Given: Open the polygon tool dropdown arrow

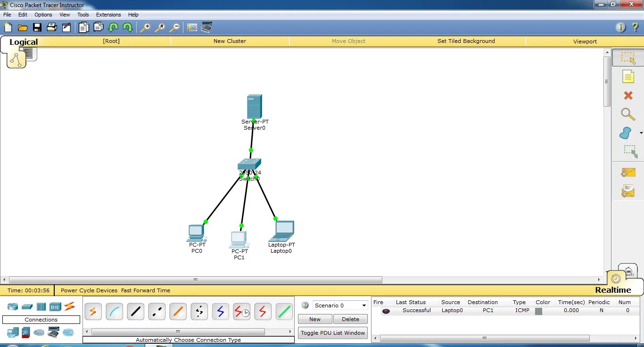Looking at the screenshot, I should [641, 133].
